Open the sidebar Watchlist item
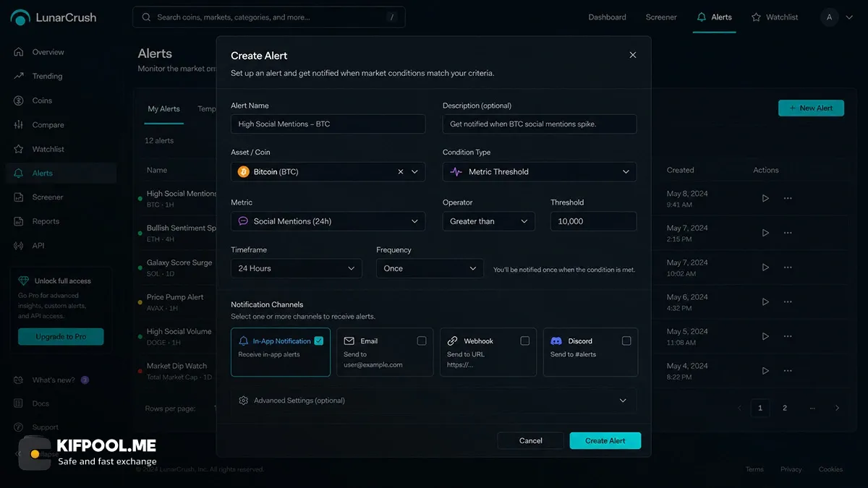Image resolution: width=868 pixels, height=488 pixels. 48,149
